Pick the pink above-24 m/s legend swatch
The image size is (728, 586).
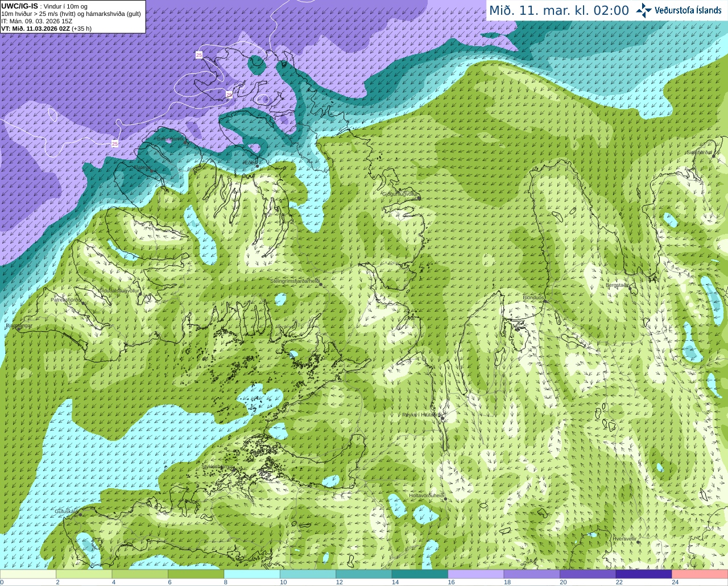[x=700, y=574]
